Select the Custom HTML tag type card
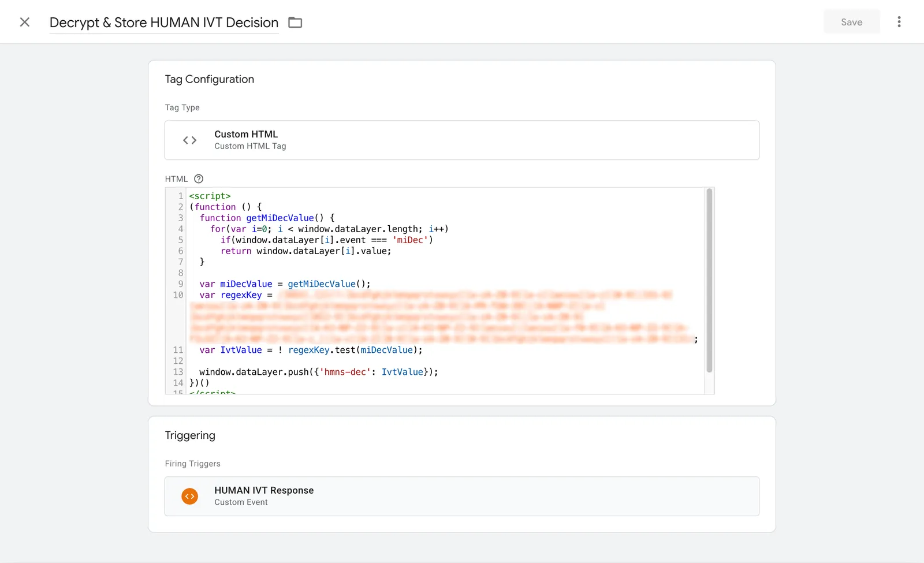924x563 pixels. [x=461, y=140]
